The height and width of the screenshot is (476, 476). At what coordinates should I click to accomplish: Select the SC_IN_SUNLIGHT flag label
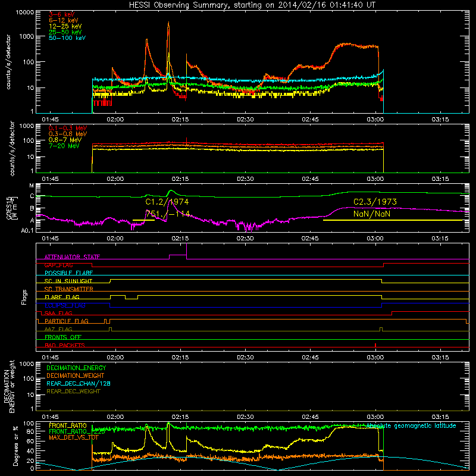point(68,281)
